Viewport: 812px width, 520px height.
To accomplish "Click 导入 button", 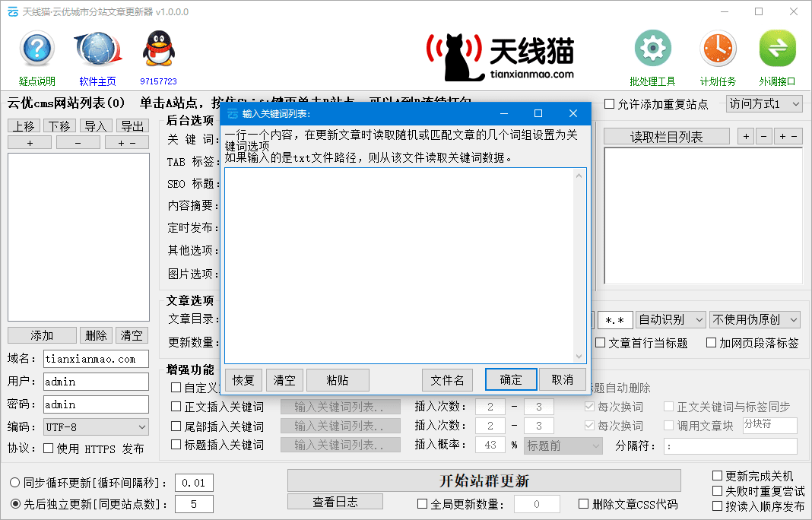I will (x=96, y=126).
